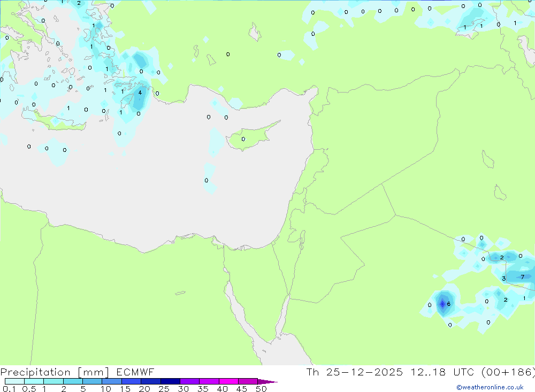The image size is (535, 392).
Task: Select the 2–5 mm legend swatch
Action: (x=73, y=381)
